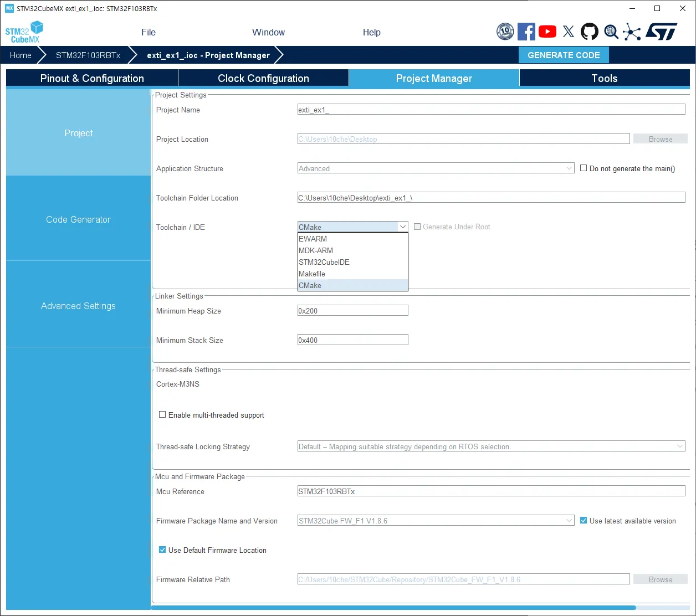Viewport: 696px width, 616px height.
Task: Open the Code Generator side section
Action: pyautogui.click(x=78, y=219)
